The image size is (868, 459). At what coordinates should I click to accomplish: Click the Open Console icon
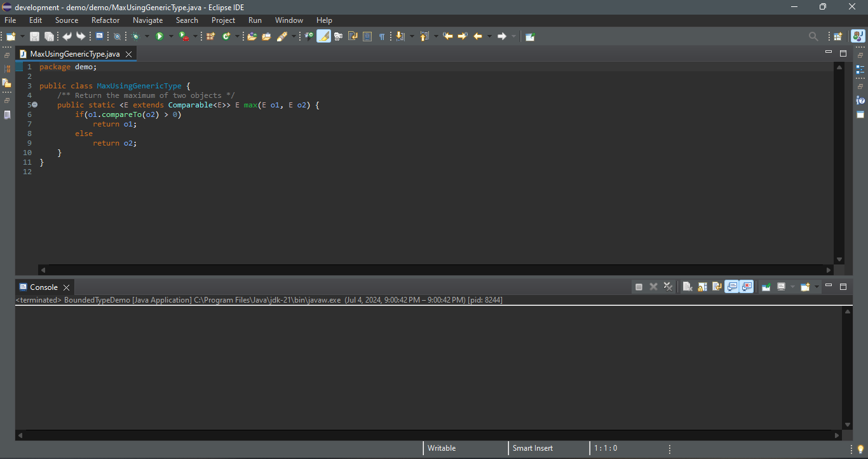805,287
